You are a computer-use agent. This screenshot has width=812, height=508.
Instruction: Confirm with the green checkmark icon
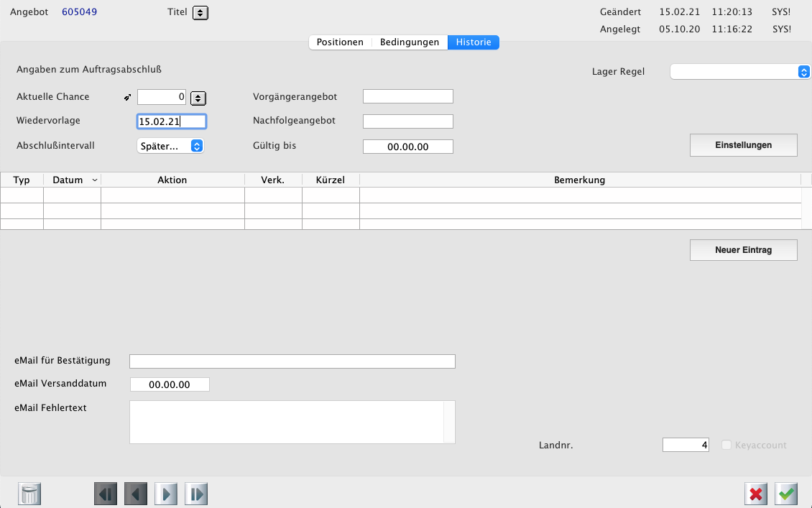point(786,494)
